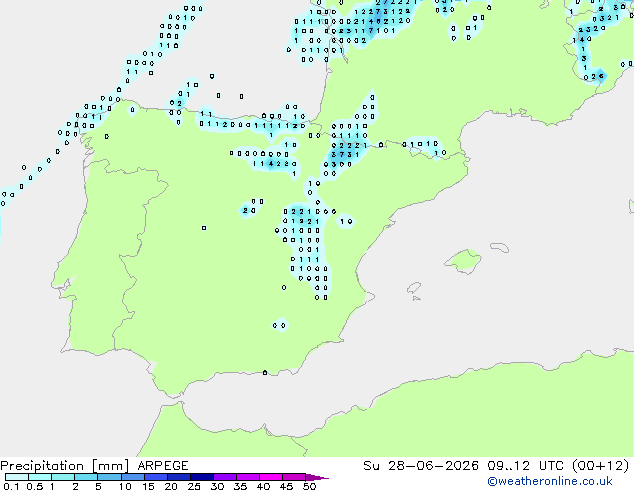Click the 15–20 mm legend color swatch
Screen dimensions: 634x490
(x=155, y=477)
